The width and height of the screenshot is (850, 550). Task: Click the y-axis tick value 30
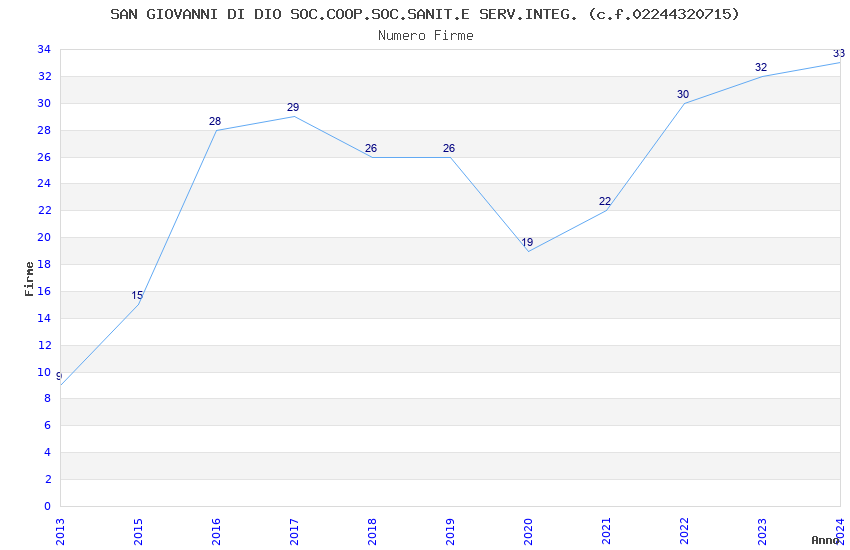(x=44, y=103)
